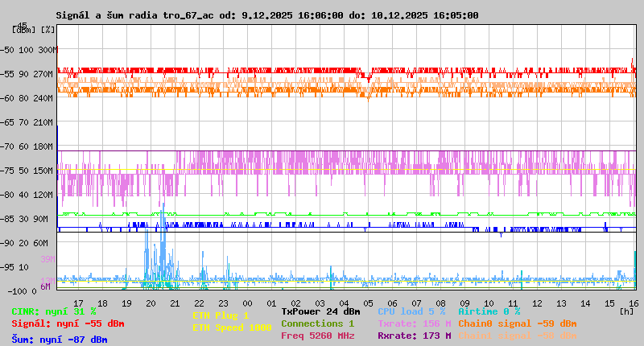Select the 'CPU load 5 %' legend entry

pos(411,311)
